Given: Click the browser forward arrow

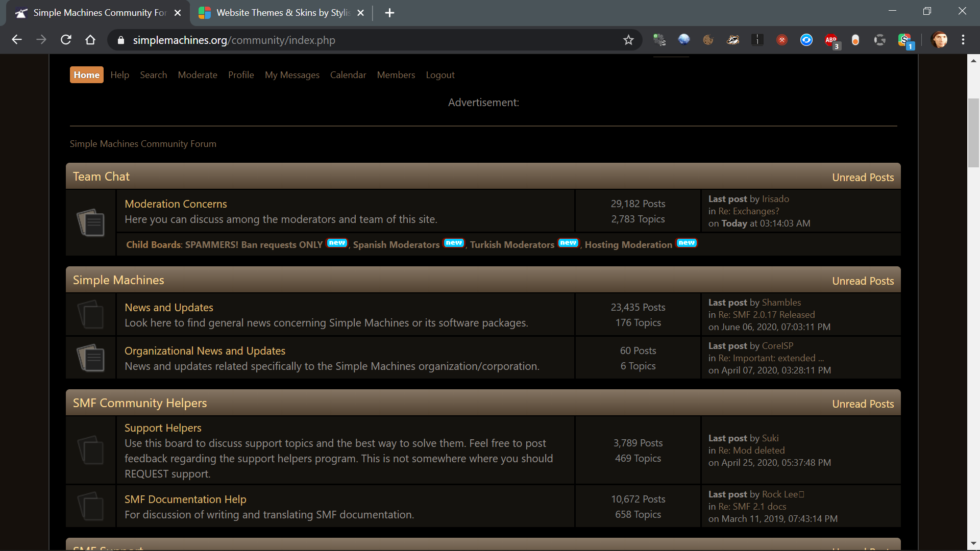Looking at the screenshot, I should coord(41,40).
